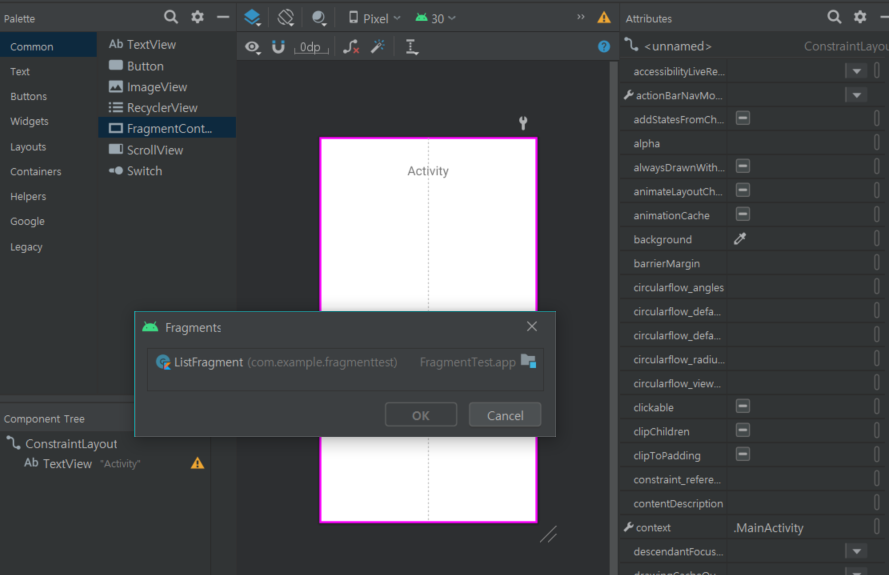Image resolution: width=889 pixels, height=575 pixels.
Task: Open view options eye menu
Action: (252, 47)
